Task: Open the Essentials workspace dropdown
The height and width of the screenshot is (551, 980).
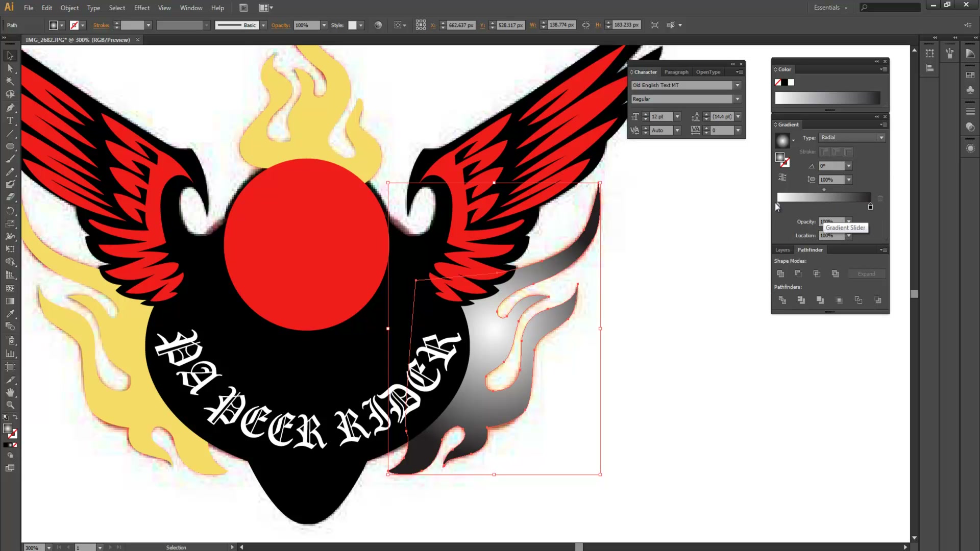Action: pos(830,8)
